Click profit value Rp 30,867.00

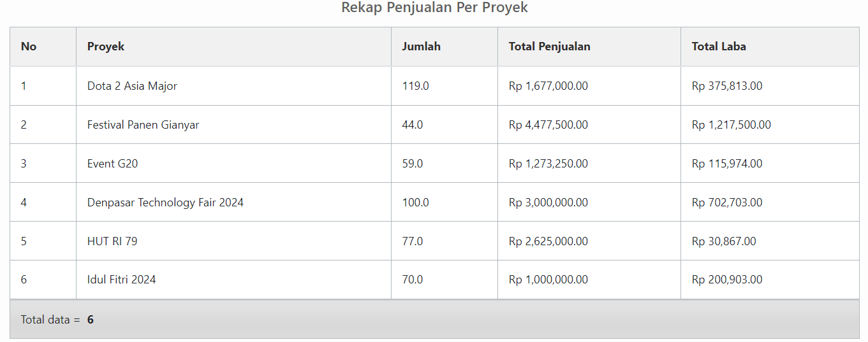click(x=724, y=241)
